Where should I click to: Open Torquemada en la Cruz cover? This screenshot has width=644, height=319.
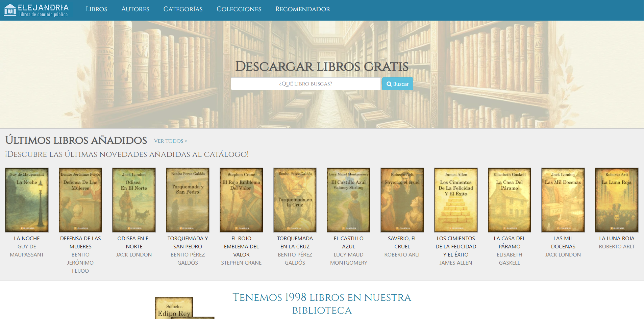click(x=295, y=200)
